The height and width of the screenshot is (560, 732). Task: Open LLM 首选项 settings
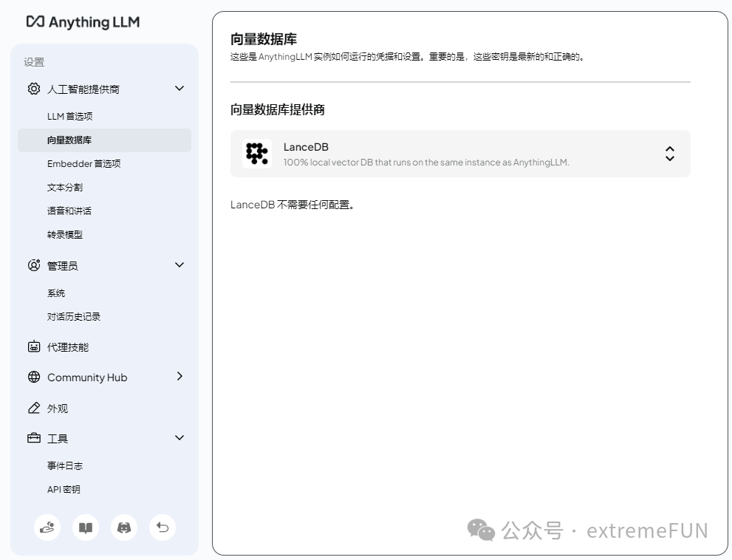pos(69,116)
